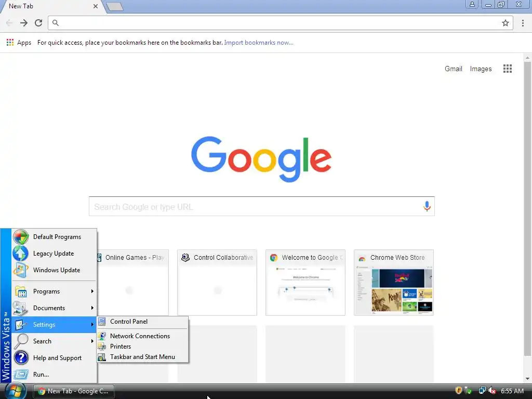Open Google apps grid icon
The height and width of the screenshot is (399, 532).
tap(508, 69)
